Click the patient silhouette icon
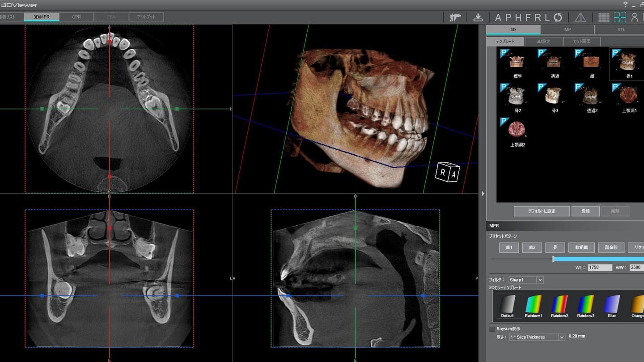This screenshot has height=362, width=644. click(x=634, y=17)
